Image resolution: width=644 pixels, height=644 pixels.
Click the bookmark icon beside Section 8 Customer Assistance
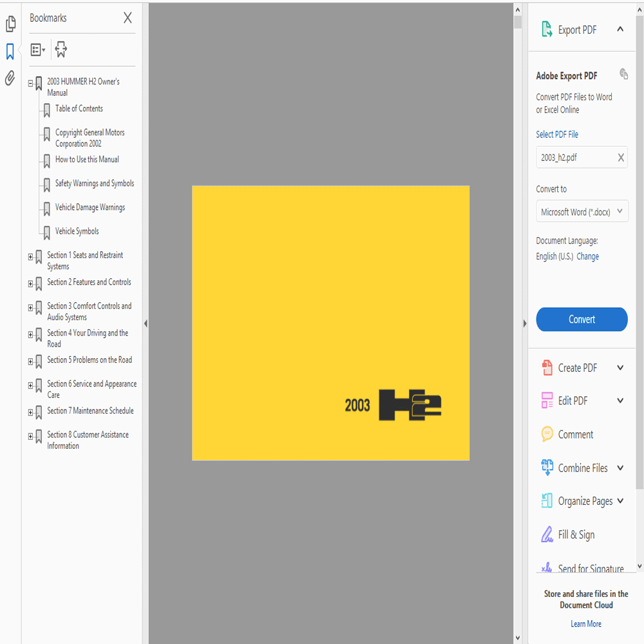pyautogui.click(x=39, y=436)
